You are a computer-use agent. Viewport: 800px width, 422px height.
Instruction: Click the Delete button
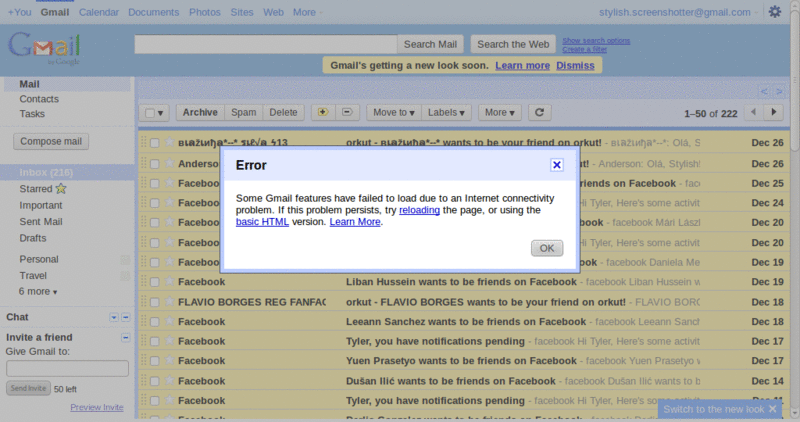click(x=283, y=112)
